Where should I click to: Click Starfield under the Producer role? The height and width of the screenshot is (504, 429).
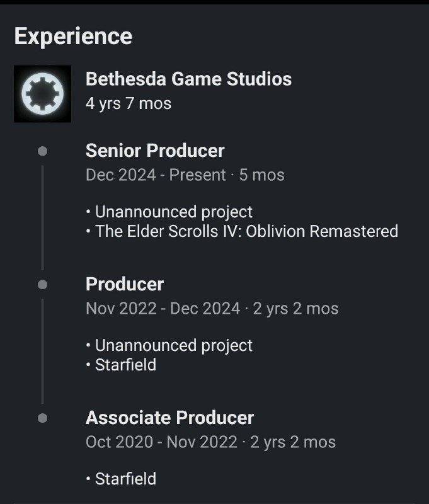click(x=121, y=365)
